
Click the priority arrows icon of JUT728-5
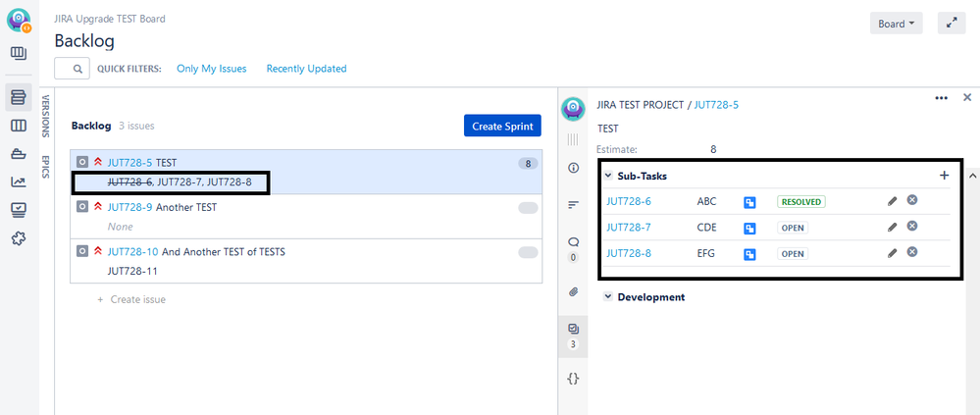(97, 163)
